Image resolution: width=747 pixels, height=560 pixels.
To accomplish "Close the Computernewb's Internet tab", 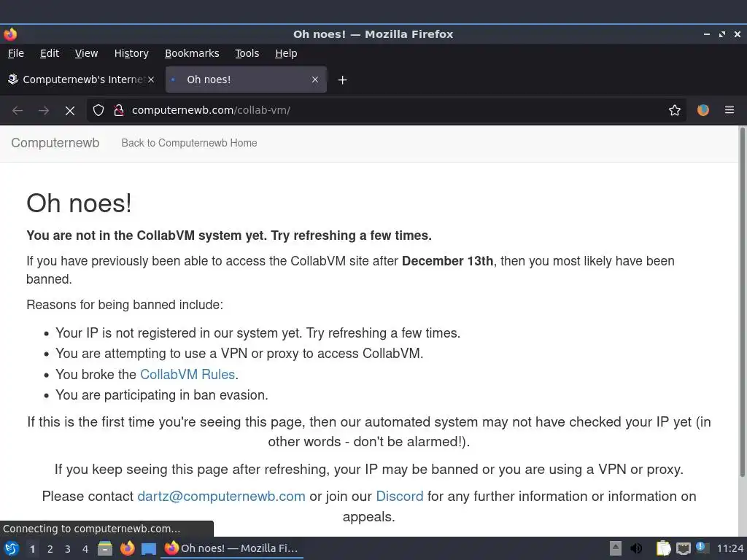I will point(151,79).
